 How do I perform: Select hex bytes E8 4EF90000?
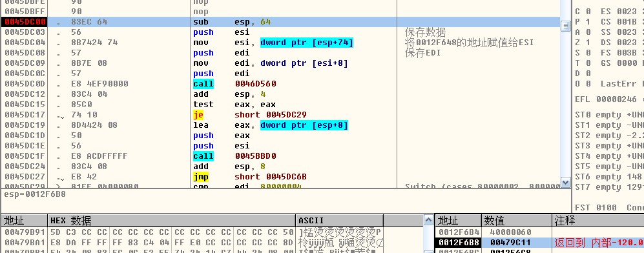pyautogui.click(x=100, y=84)
